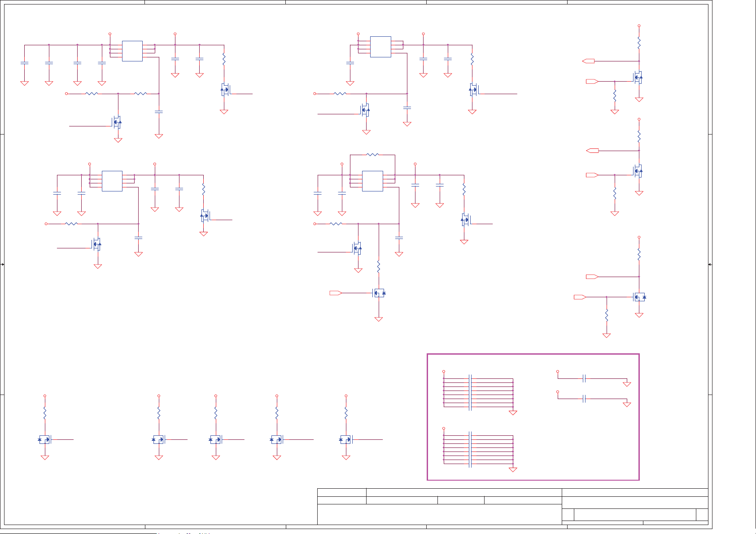Select the IC with one input capacitor
The width and height of the screenshot is (756, 534).
click(380, 47)
